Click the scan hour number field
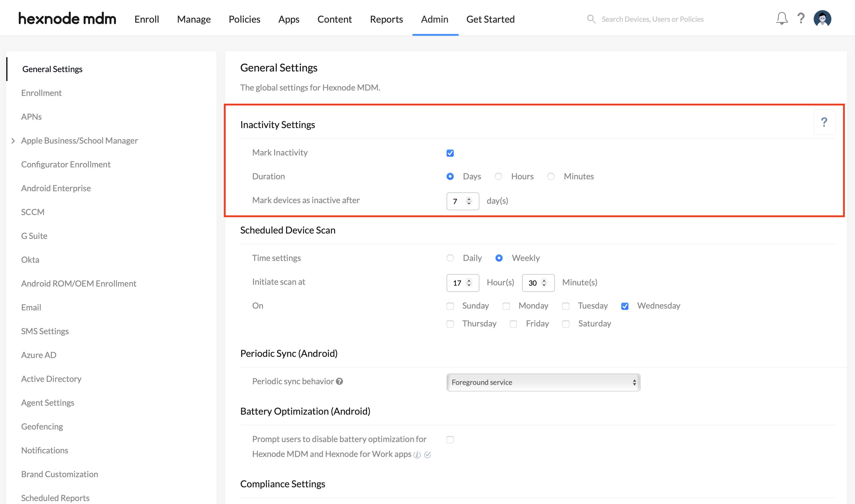The height and width of the screenshot is (504, 855). (462, 283)
